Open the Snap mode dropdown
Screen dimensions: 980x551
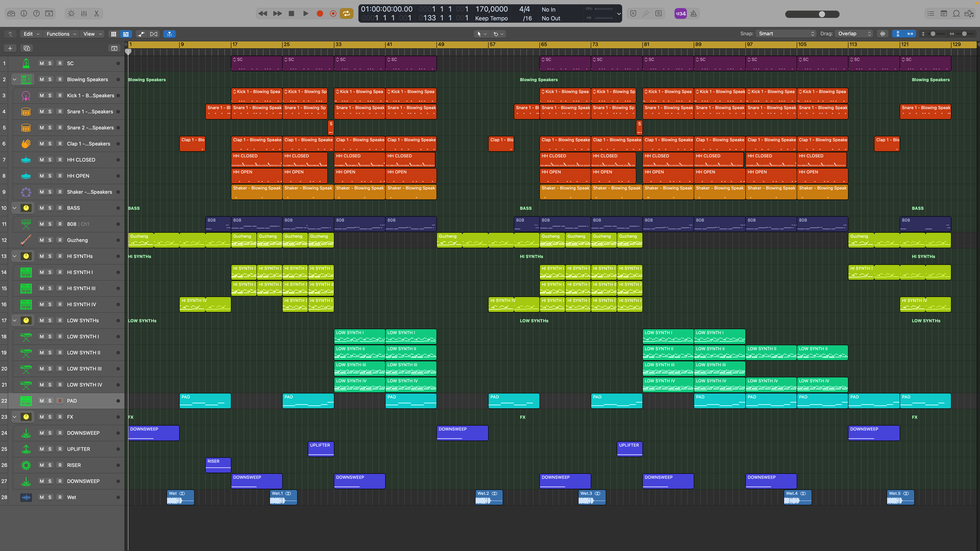pos(786,34)
